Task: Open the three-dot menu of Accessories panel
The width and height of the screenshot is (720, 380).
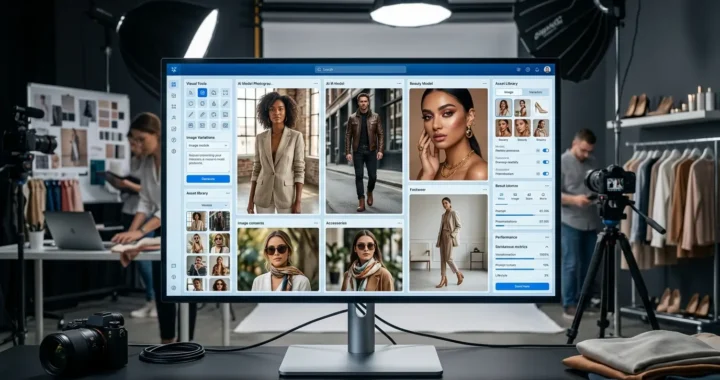Action: pos(398,223)
